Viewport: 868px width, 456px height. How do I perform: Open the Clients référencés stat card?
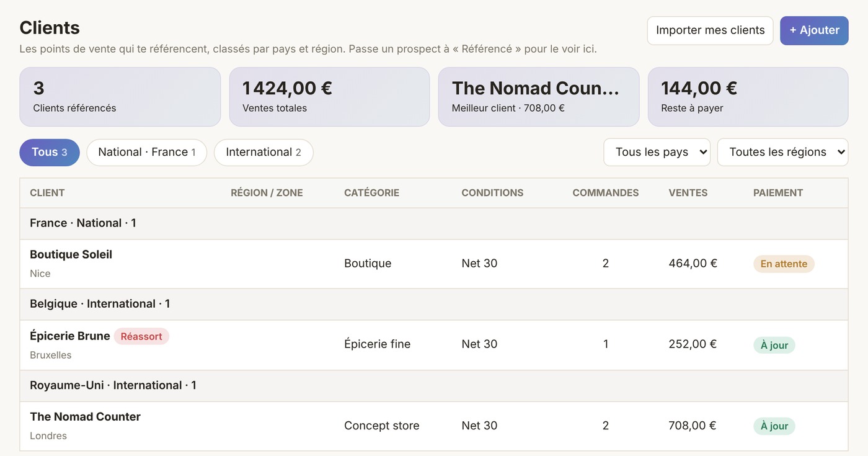click(x=120, y=97)
